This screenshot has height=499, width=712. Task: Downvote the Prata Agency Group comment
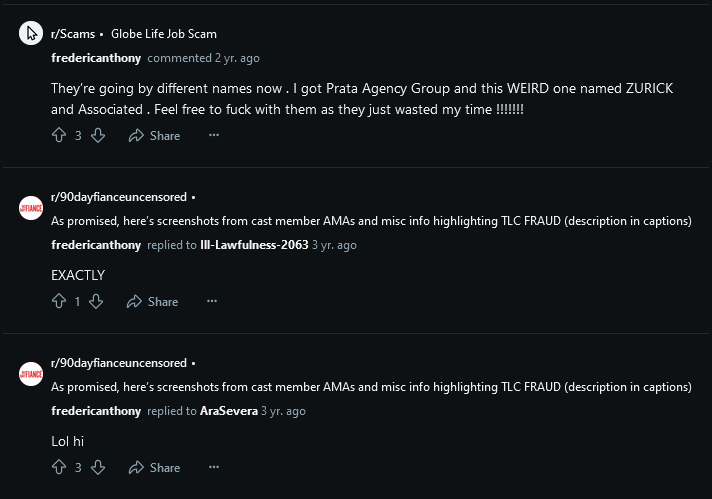(x=98, y=135)
